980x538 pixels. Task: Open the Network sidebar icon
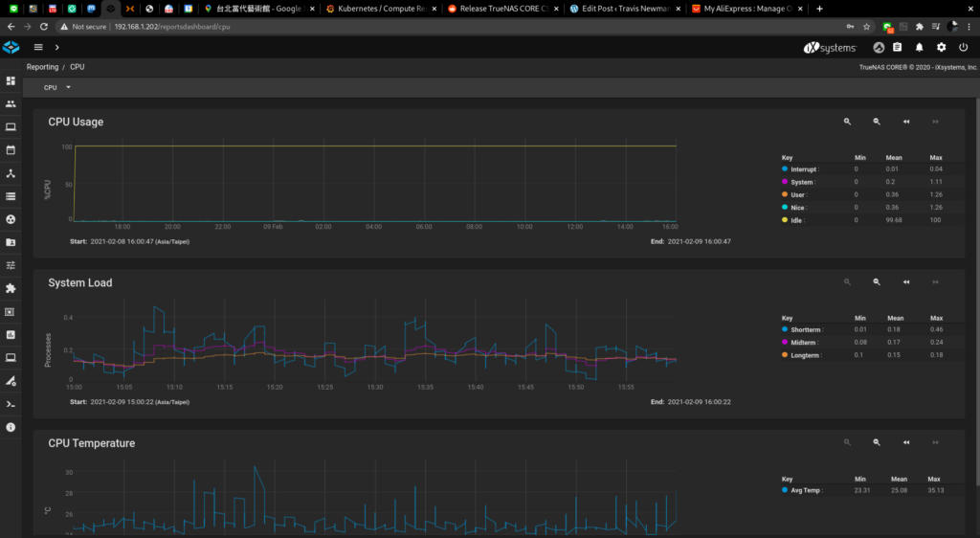11,173
